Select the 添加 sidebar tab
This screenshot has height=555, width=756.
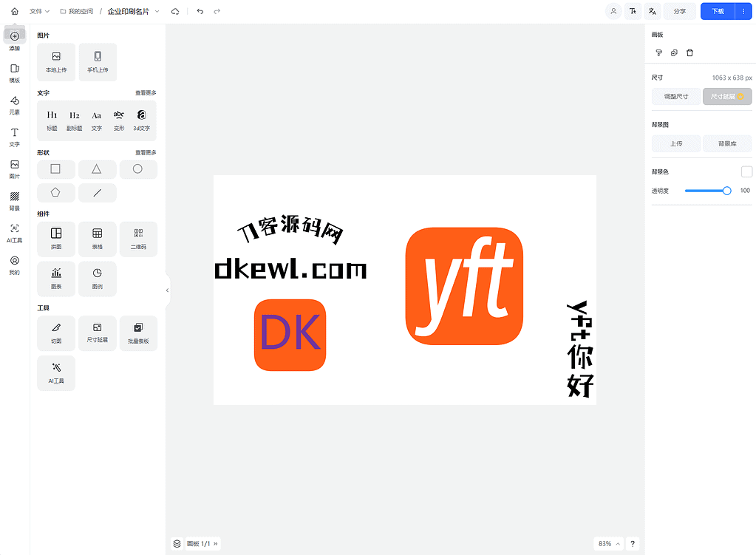[x=15, y=41]
